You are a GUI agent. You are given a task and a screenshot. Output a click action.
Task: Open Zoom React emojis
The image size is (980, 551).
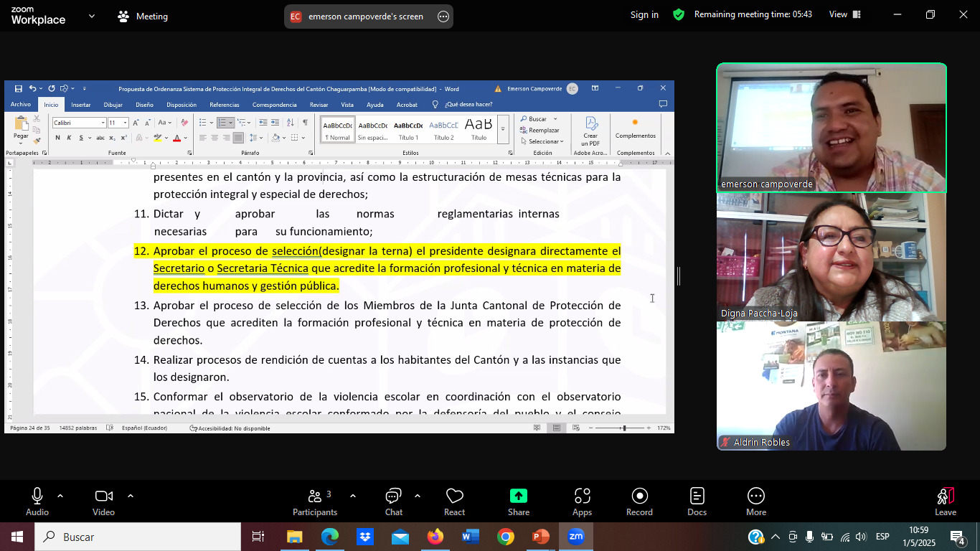454,502
